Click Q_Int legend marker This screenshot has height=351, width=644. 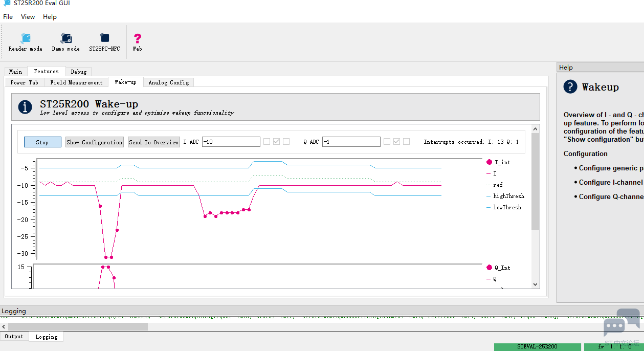point(489,268)
